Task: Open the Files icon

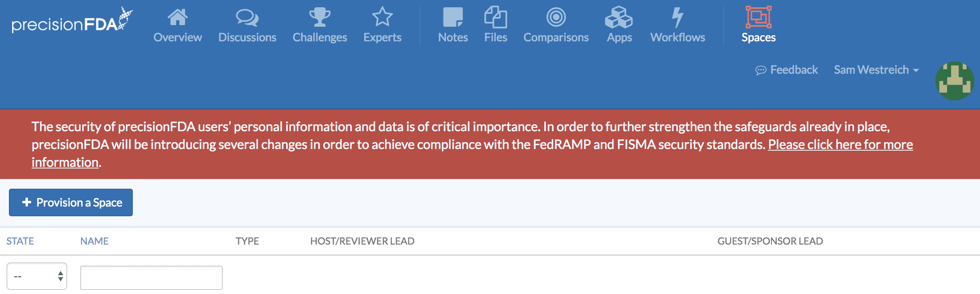Action: point(495,17)
